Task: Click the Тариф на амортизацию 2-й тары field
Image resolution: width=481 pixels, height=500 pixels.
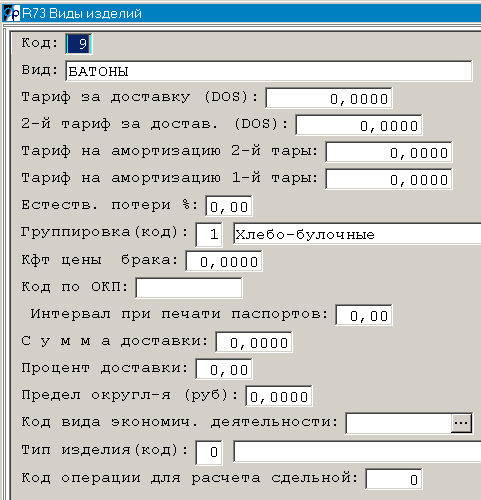Action: [389, 152]
